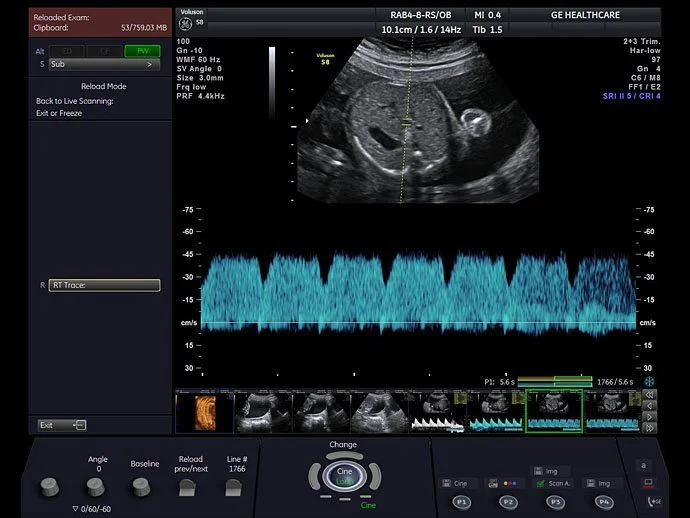Click the 'SRI II 5 / CRI 4' text

pyautogui.click(x=631, y=96)
